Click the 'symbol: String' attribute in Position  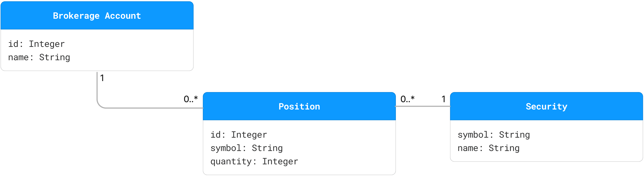point(246,148)
